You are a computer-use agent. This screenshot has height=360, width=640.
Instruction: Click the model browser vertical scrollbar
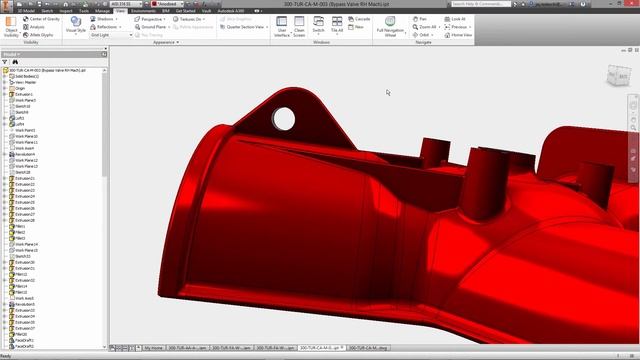click(x=104, y=124)
